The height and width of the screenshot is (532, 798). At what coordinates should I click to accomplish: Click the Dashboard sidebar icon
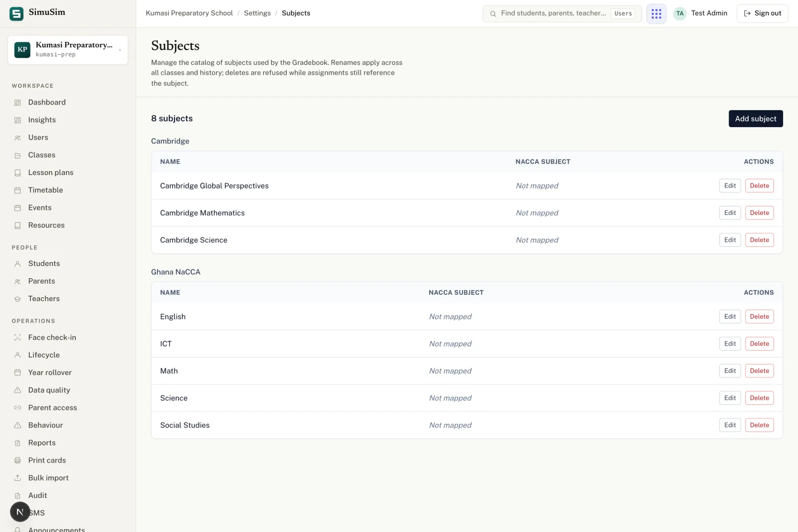tap(17, 103)
